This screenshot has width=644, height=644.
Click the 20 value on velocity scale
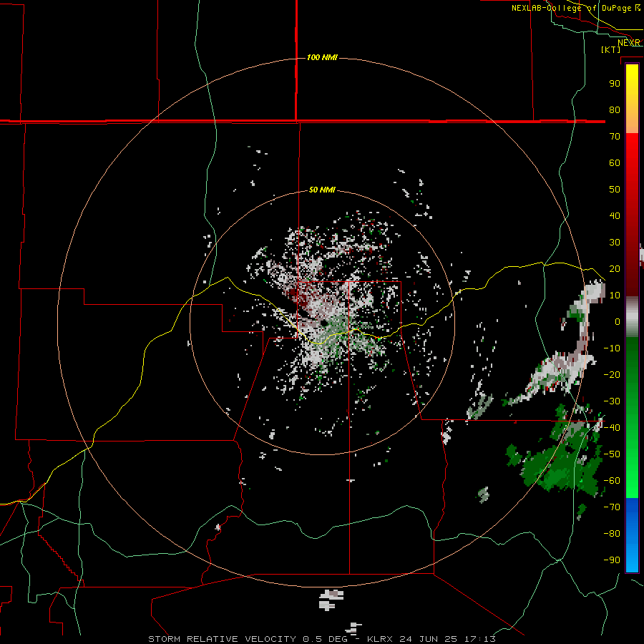[x=615, y=268]
